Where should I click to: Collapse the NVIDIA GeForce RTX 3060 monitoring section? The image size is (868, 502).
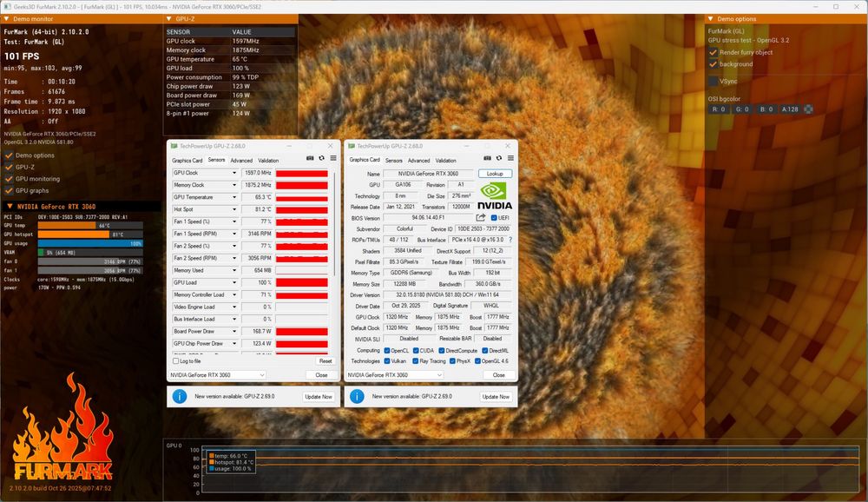click(10, 206)
